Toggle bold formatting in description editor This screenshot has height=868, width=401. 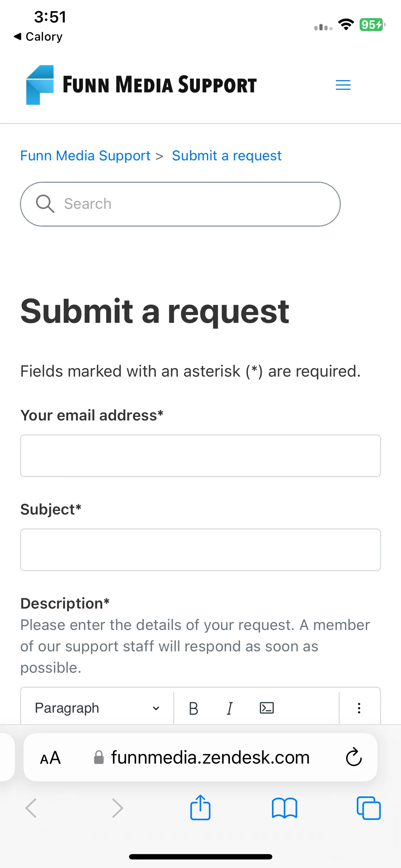point(194,708)
